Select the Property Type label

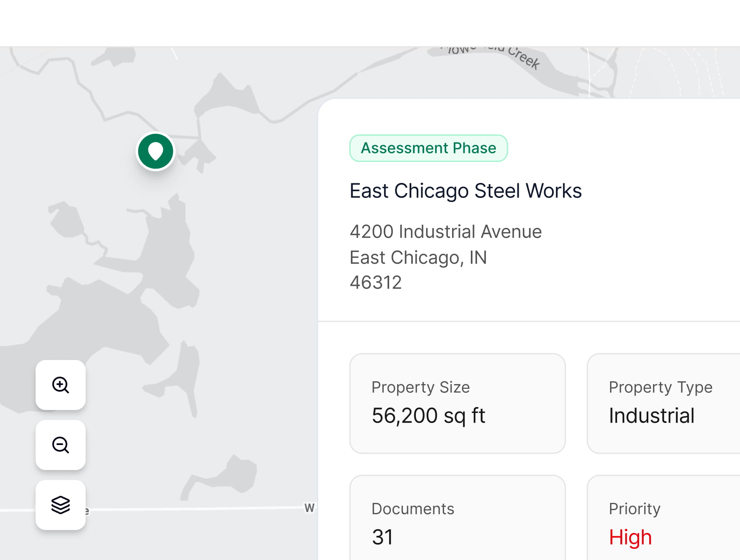(660, 387)
